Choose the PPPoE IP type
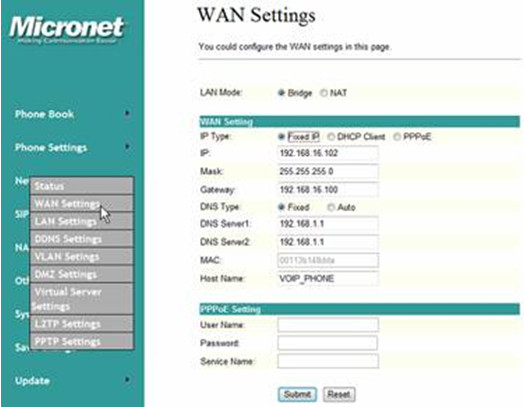 397,137
